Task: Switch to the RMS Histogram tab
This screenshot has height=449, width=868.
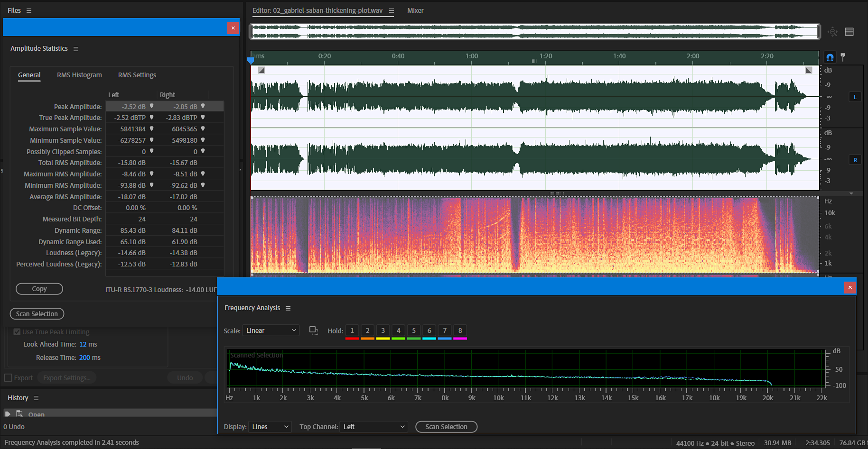Action: (x=79, y=74)
